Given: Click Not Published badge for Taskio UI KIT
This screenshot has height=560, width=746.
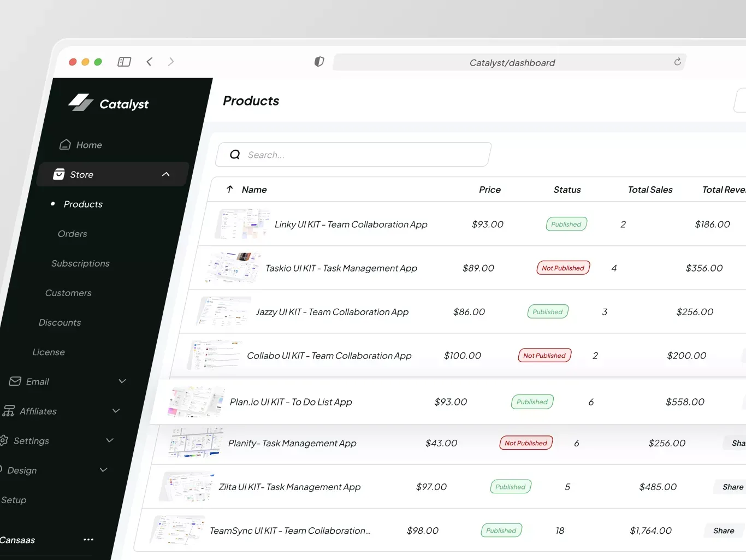Looking at the screenshot, I should (563, 268).
